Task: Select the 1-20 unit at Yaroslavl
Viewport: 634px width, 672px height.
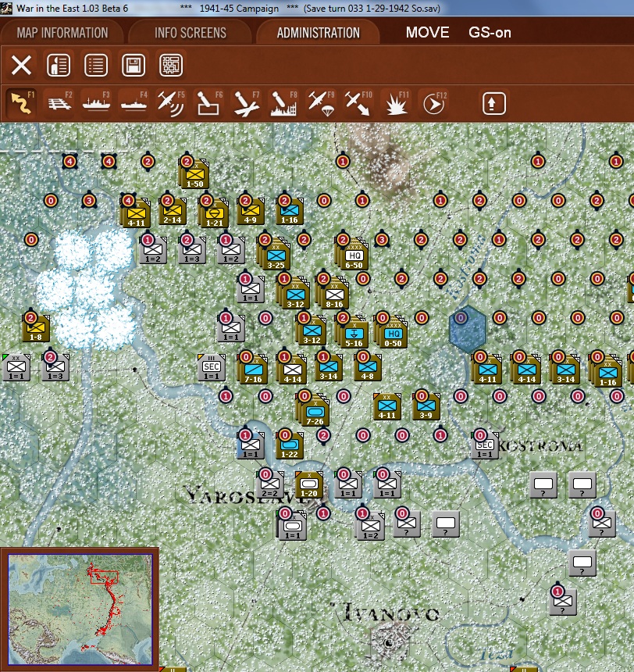Action: point(309,484)
